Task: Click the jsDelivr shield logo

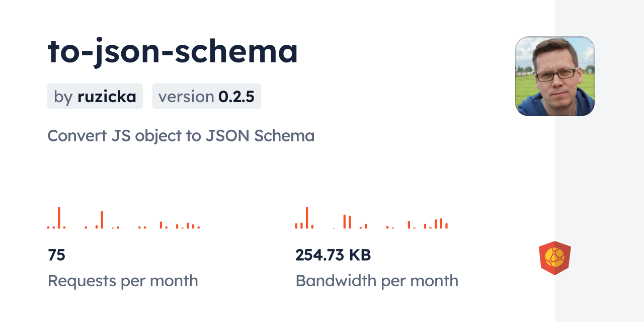Action: 554,258
